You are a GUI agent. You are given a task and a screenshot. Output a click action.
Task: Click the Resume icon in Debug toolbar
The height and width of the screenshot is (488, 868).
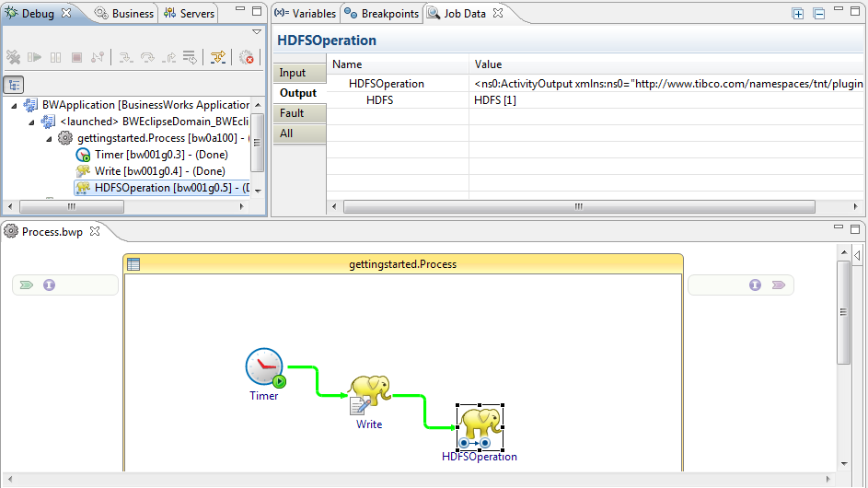tap(35, 57)
